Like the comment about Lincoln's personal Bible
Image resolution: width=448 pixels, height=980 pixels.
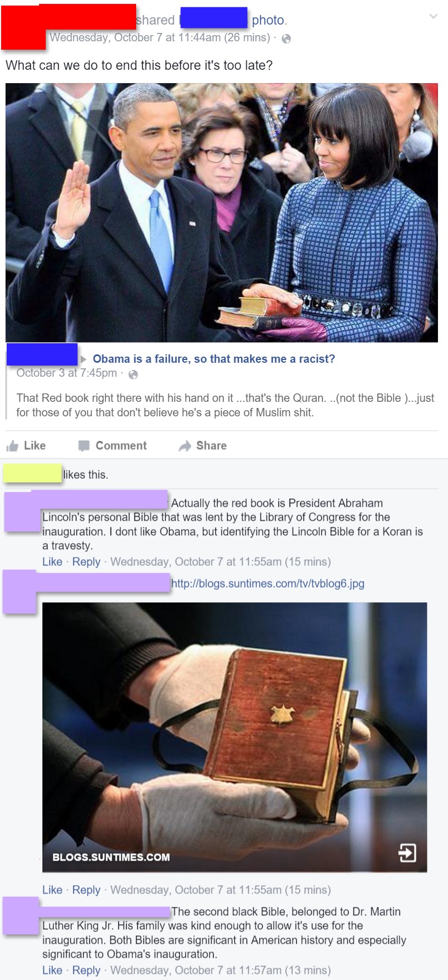pos(52,561)
